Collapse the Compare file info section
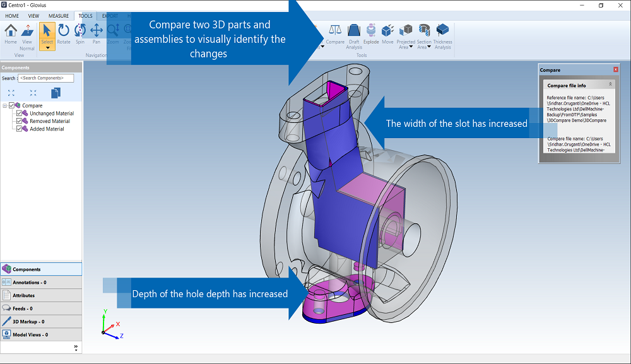631x364 pixels. [610, 85]
